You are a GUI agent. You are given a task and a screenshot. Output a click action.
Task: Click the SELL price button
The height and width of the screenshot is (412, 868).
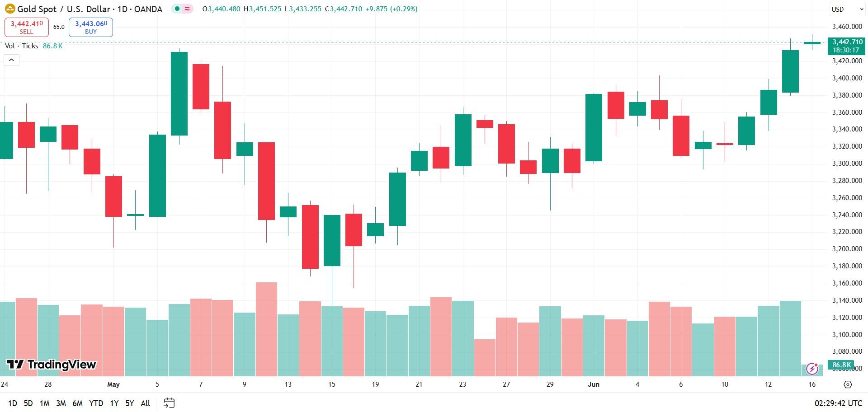point(27,27)
